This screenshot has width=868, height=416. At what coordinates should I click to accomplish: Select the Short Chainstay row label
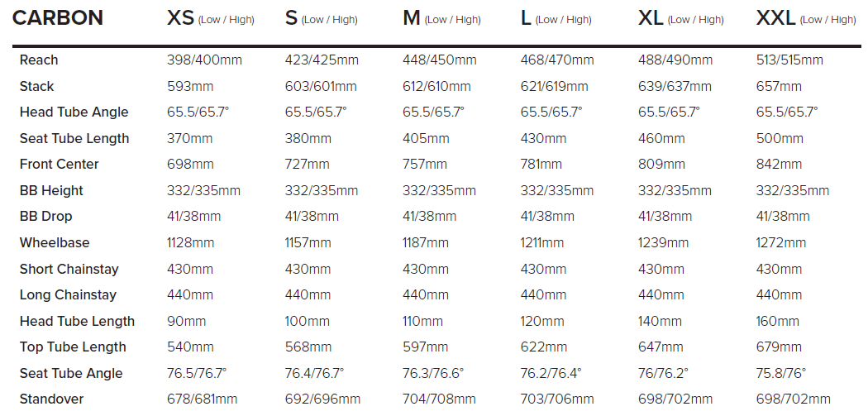pyautogui.click(x=69, y=269)
